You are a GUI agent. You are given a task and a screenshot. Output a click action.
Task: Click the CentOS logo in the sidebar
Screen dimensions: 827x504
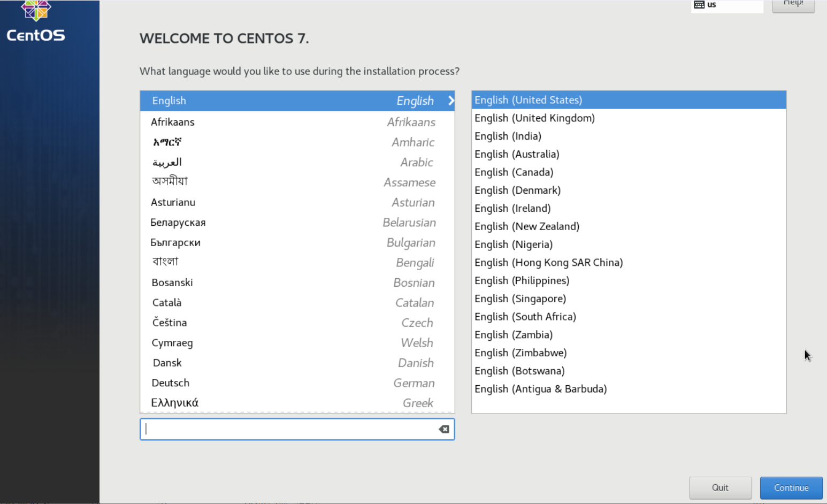pyautogui.click(x=36, y=21)
